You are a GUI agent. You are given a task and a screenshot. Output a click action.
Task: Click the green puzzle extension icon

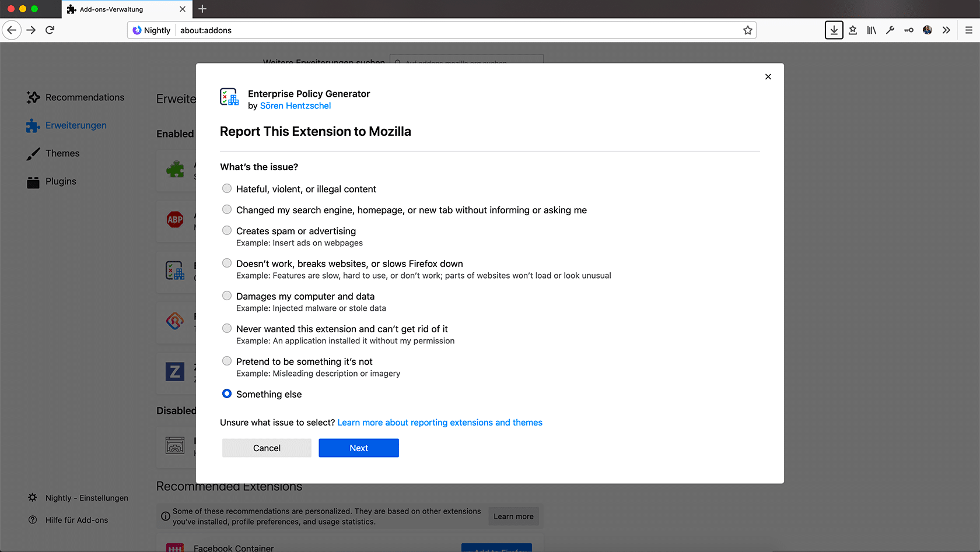point(175,169)
